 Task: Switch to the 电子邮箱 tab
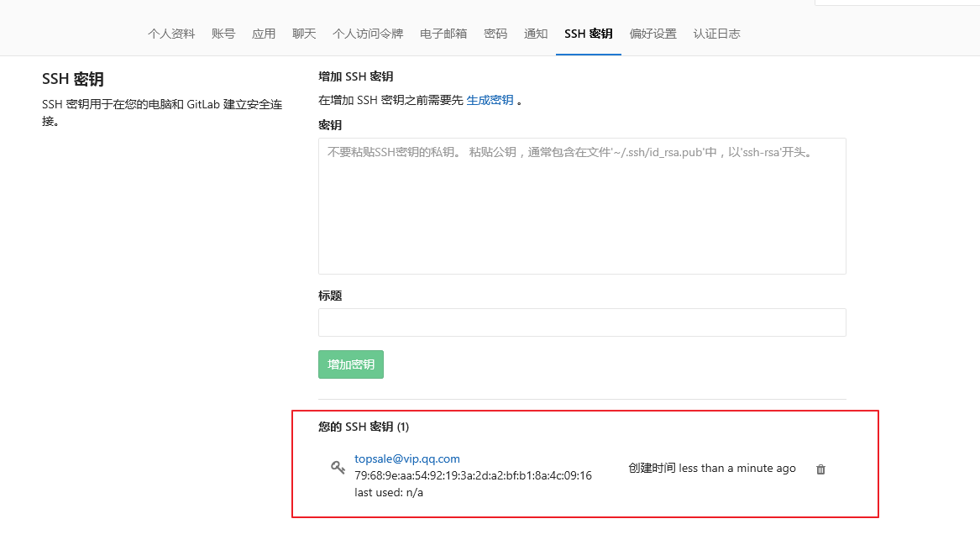pyautogui.click(x=443, y=34)
